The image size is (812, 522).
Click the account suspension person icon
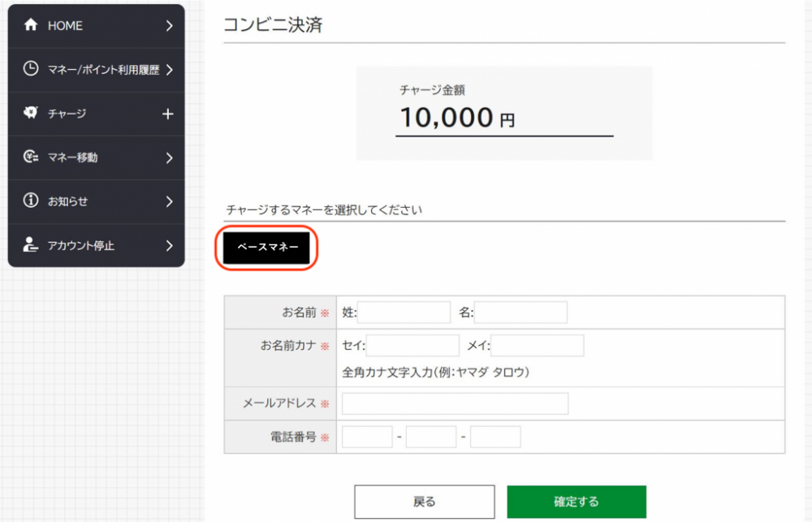[31, 245]
